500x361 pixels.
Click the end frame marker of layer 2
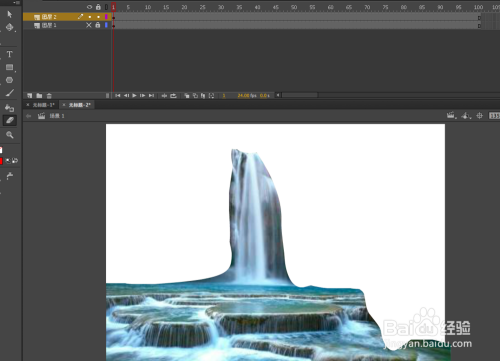[x=479, y=17]
